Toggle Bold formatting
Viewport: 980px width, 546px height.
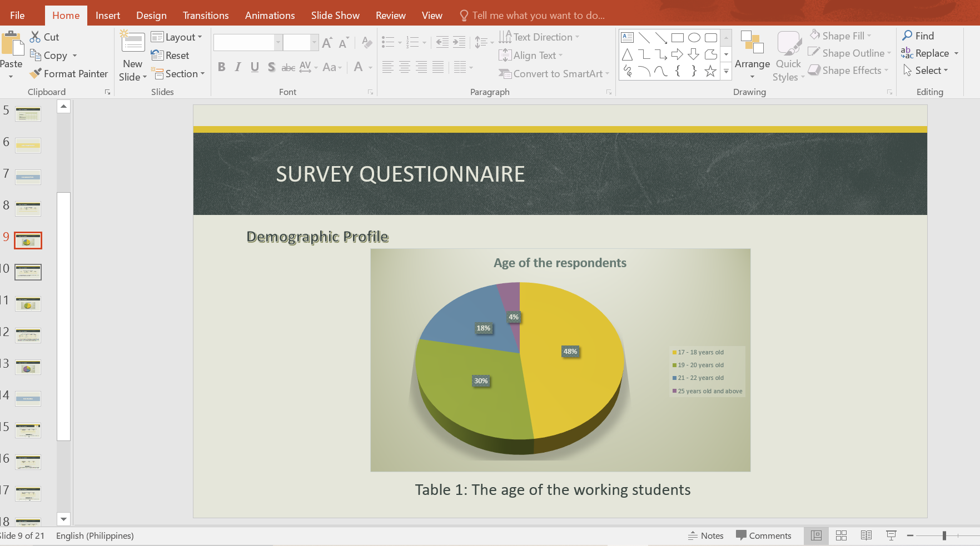pyautogui.click(x=221, y=67)
